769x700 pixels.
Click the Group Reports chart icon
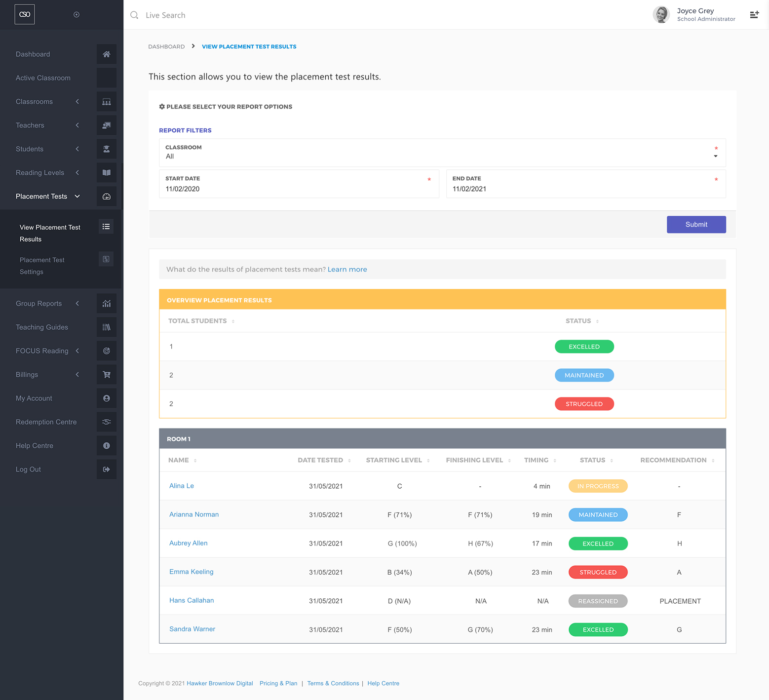pos(106,304)
